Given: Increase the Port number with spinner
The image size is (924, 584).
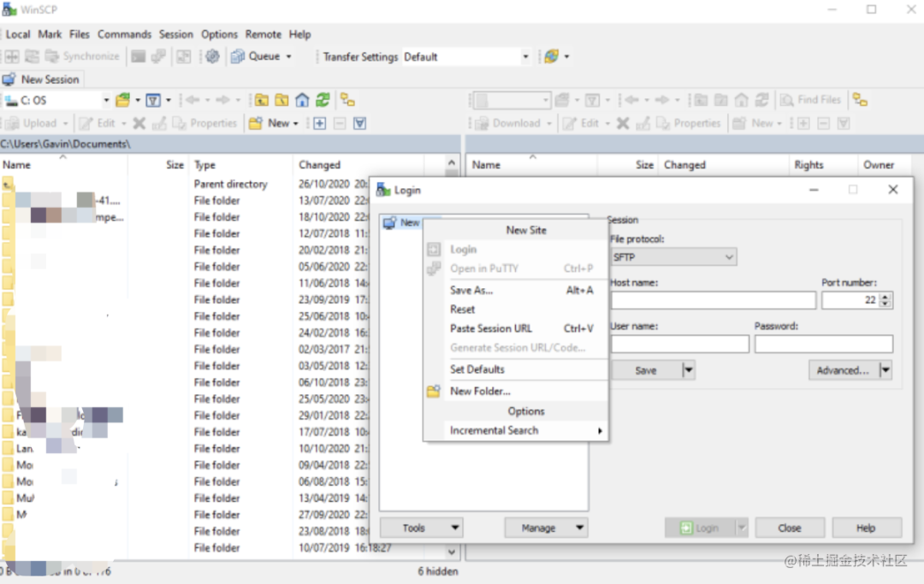Looking at the screenshot, I should (x=885, y=297).
